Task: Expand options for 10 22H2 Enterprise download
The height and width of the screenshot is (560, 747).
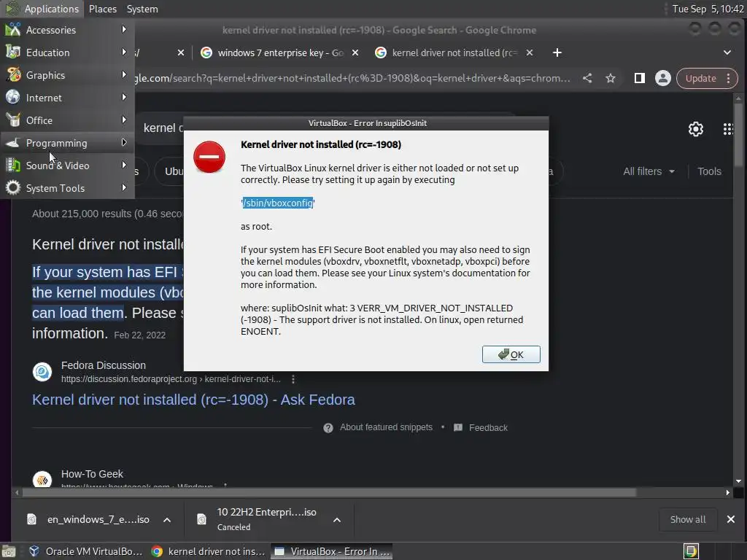Action: (337, 520)
